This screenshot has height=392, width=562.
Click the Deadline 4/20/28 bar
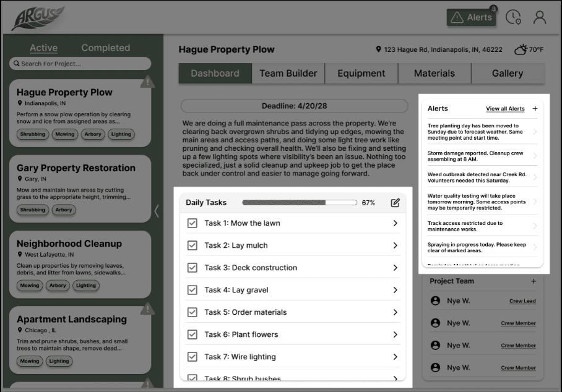pos(294,106)
